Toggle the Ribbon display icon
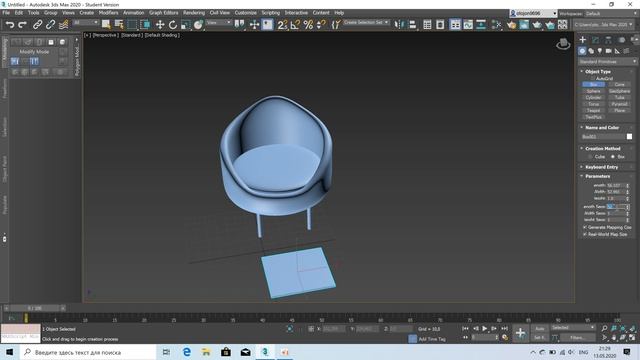This screenshot has width=640, height=360. pos(455,24)
